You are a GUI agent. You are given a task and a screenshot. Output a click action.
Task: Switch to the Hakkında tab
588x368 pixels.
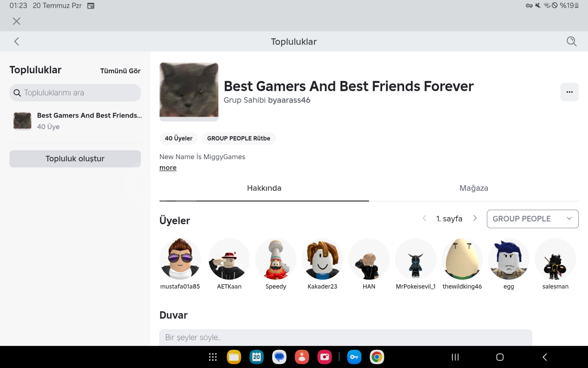(x=264, y=188)
